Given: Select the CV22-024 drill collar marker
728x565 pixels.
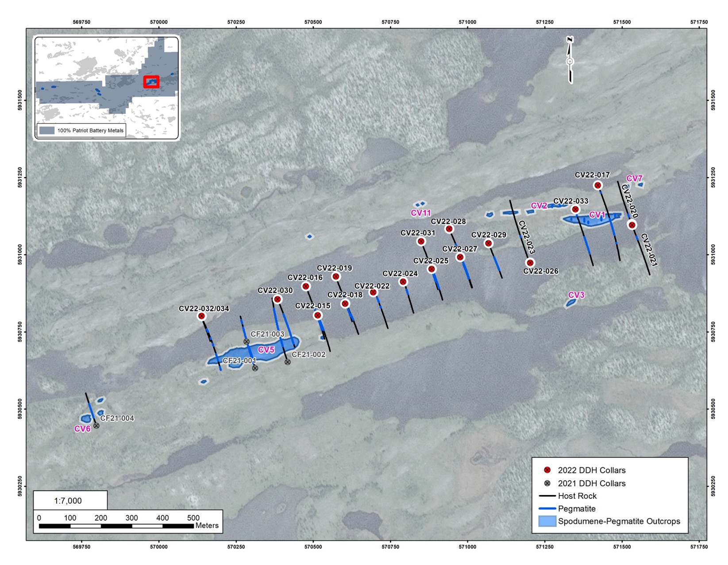Looking at the screenshot, I should point(403,282).
